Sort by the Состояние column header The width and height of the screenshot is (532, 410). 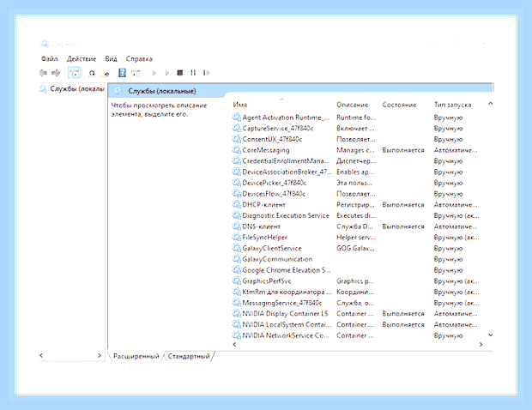pyautogui.click(x=399, y=105)
